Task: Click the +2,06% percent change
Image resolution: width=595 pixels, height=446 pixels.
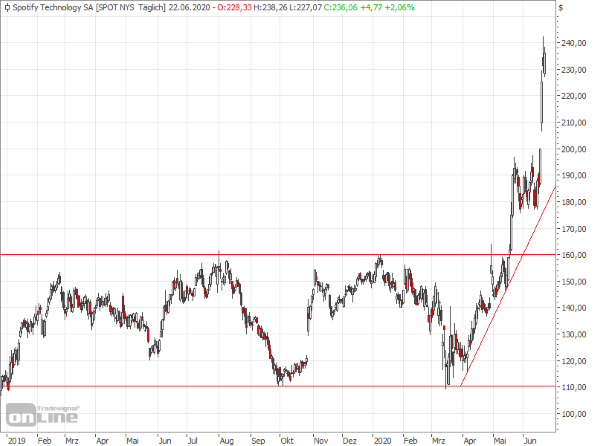Action: [x=400, y=8]
